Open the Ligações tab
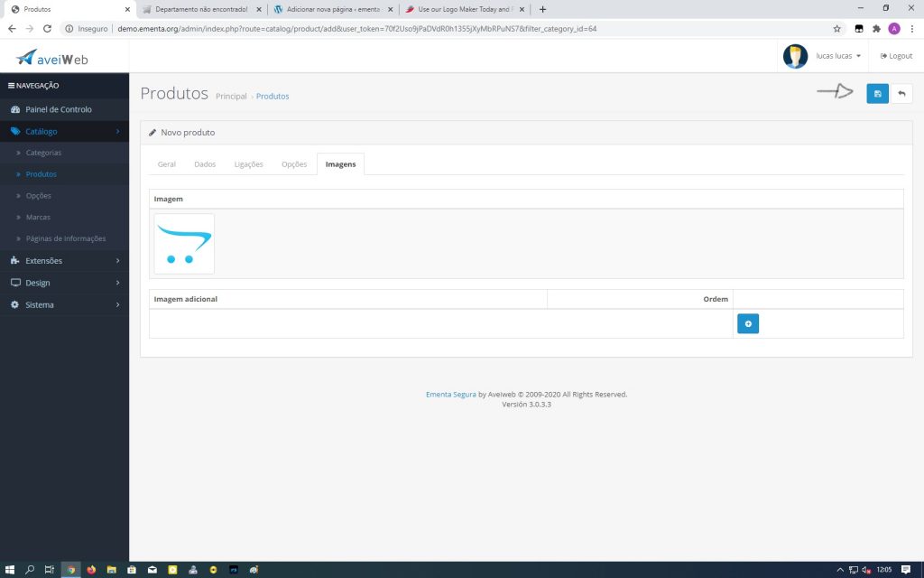The image size is (924, 578). pyautogui.click(x=248, y=164)
